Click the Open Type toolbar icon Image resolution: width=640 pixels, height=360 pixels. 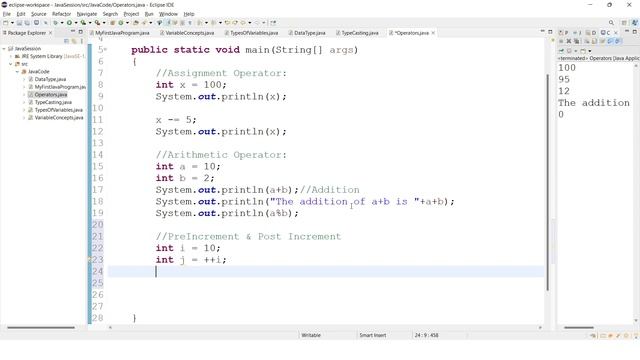135,23
